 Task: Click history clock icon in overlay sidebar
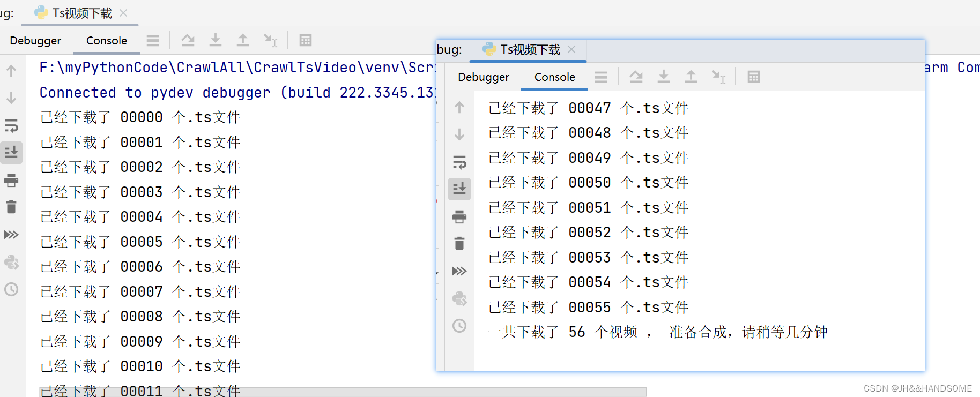(x=459, y=326)
